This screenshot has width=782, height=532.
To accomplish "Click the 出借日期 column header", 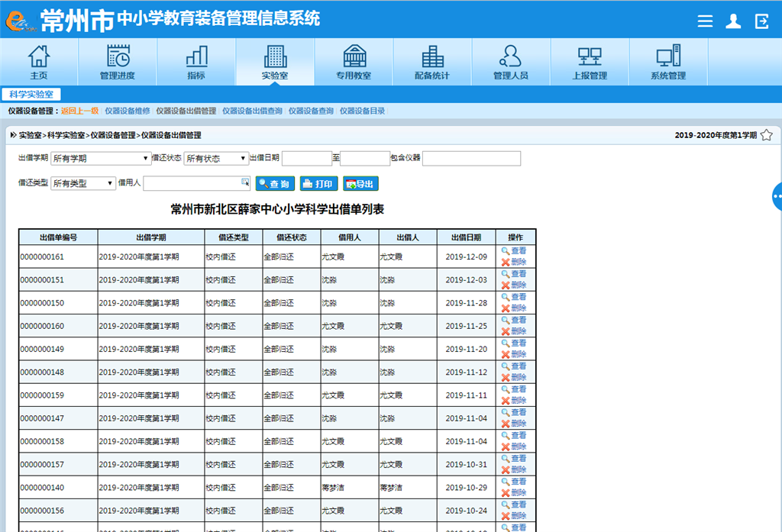I will tap(467, 237).
